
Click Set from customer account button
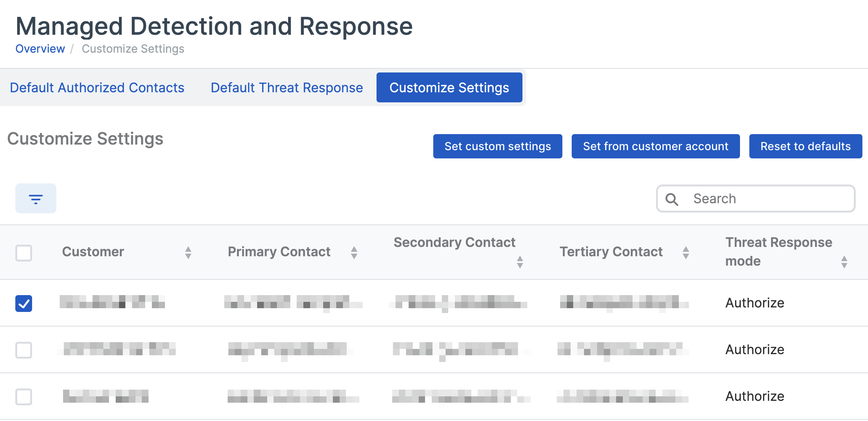click(x=655, y=146)
